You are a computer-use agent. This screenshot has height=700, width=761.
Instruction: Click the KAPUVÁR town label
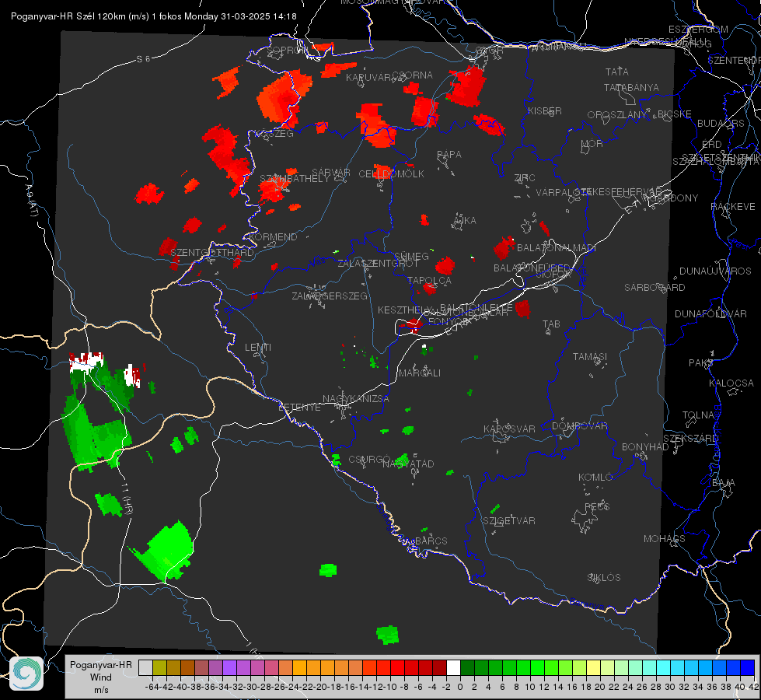pyautogui.click(x=369, y=78)
